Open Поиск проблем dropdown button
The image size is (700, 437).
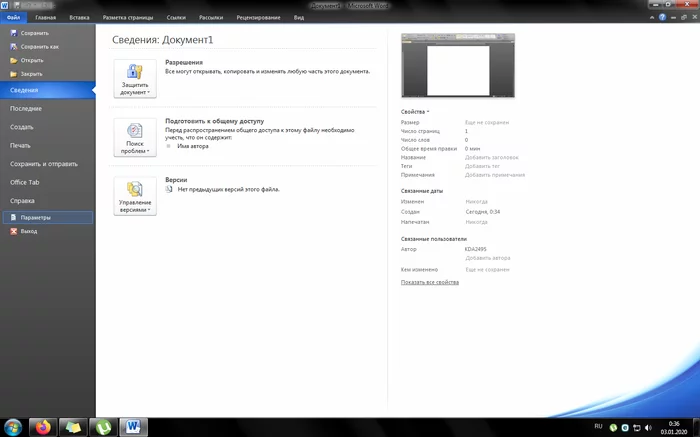(x=135, y=137)
